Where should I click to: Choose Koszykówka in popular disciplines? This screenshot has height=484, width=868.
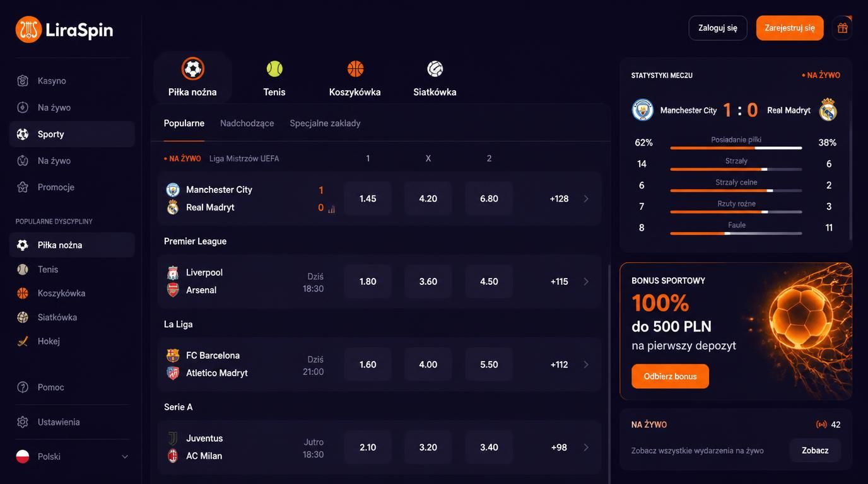pyautogui.click(x=72, y=293)
